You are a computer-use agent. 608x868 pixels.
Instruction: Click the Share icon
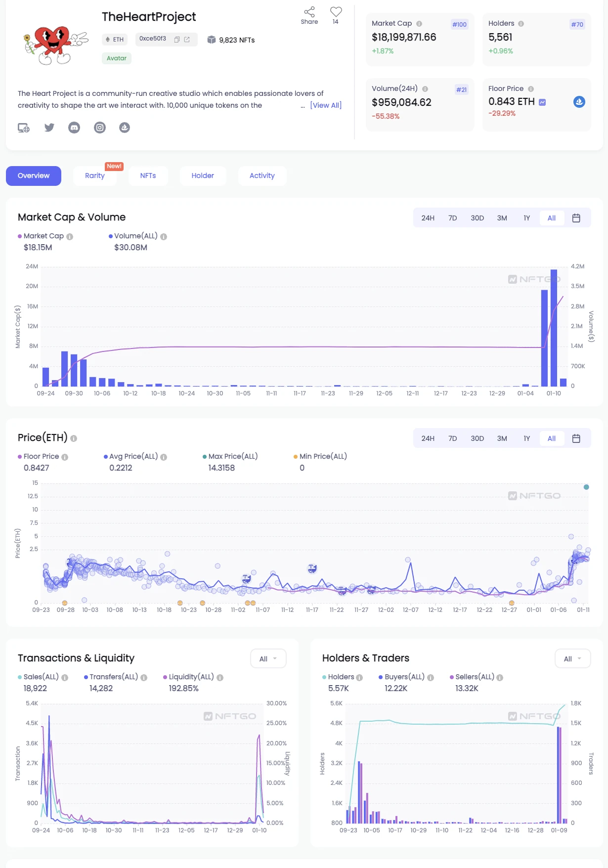(309, 12)
